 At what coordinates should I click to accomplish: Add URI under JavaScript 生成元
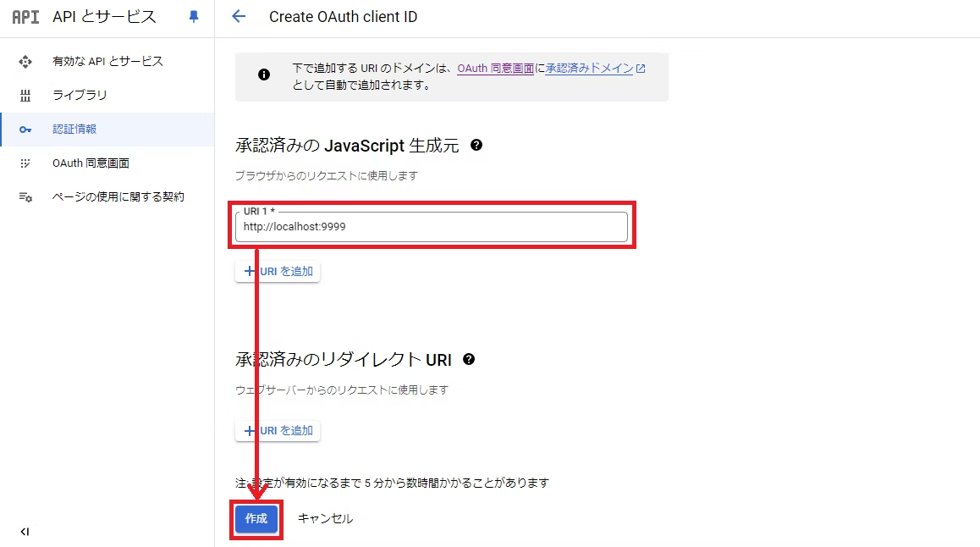tap(278, 271)
